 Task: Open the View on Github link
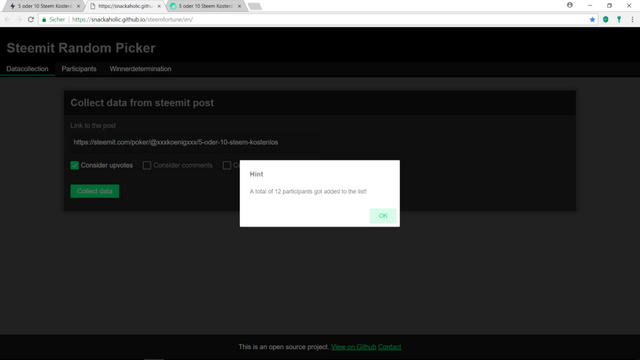point(353,347)
